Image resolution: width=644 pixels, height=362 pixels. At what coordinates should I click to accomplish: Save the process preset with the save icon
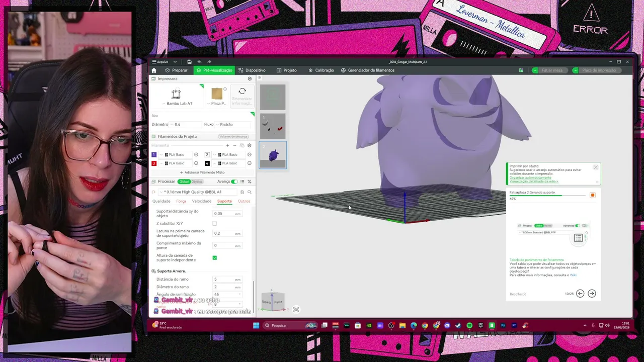click(242, 192)
